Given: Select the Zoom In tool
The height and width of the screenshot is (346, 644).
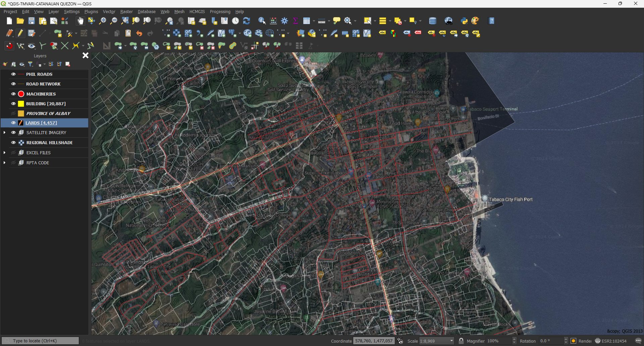Looking at the screenshot, I should tap(102, 21).
